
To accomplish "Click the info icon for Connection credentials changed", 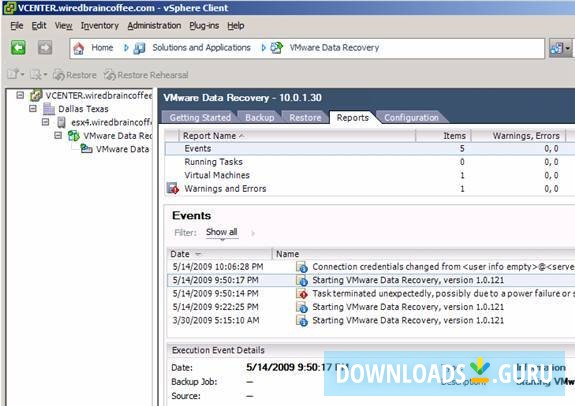I will [302, 267].
